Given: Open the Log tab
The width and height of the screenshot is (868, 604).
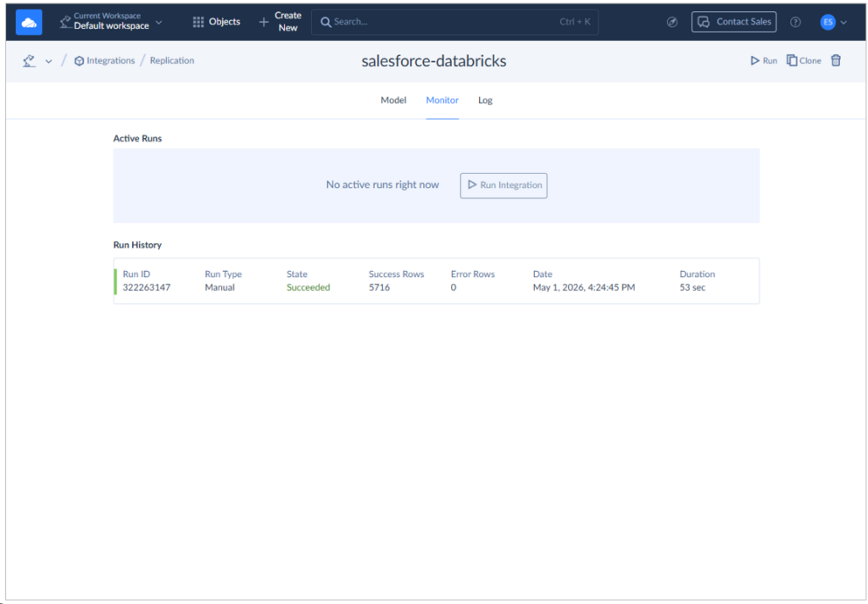Looking at the screenshot, I should tap(486, 100).
